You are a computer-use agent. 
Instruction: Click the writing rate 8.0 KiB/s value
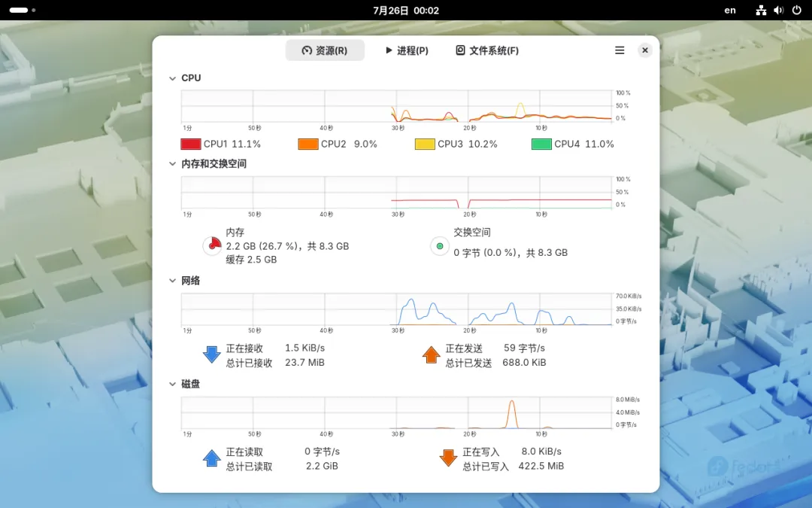pos(541,452)
